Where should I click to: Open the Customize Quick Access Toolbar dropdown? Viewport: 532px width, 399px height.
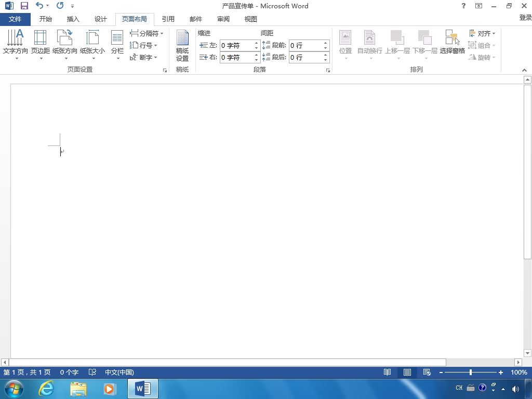(72, 6)
